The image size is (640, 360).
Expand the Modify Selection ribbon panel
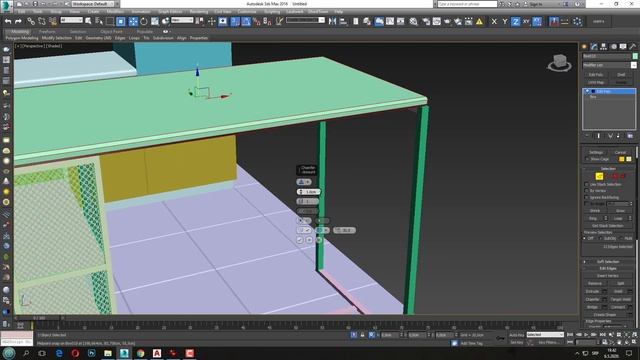click(x=57, y=38)
